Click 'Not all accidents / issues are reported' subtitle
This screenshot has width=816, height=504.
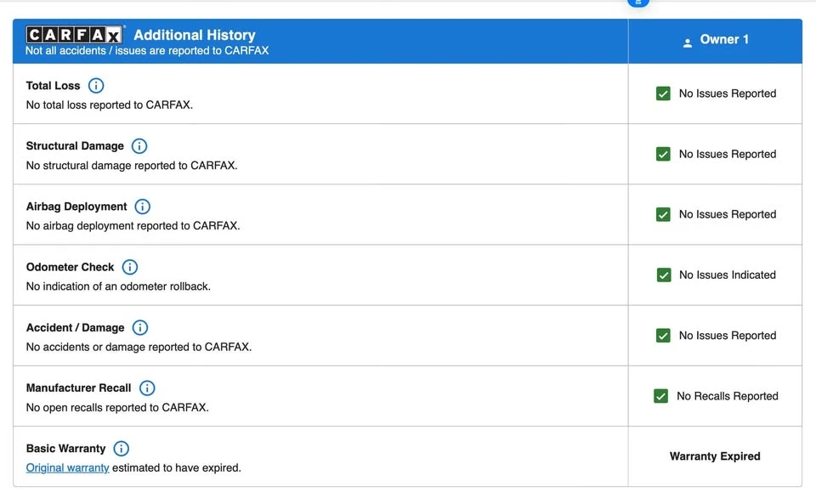pyautogui.click(x=147, y=50)
